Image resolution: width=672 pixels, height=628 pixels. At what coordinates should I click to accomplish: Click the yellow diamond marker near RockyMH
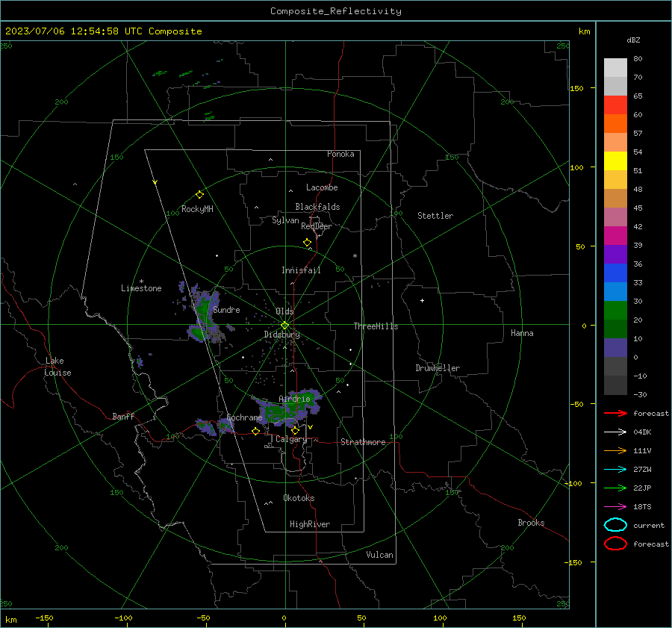pos(199,195)
